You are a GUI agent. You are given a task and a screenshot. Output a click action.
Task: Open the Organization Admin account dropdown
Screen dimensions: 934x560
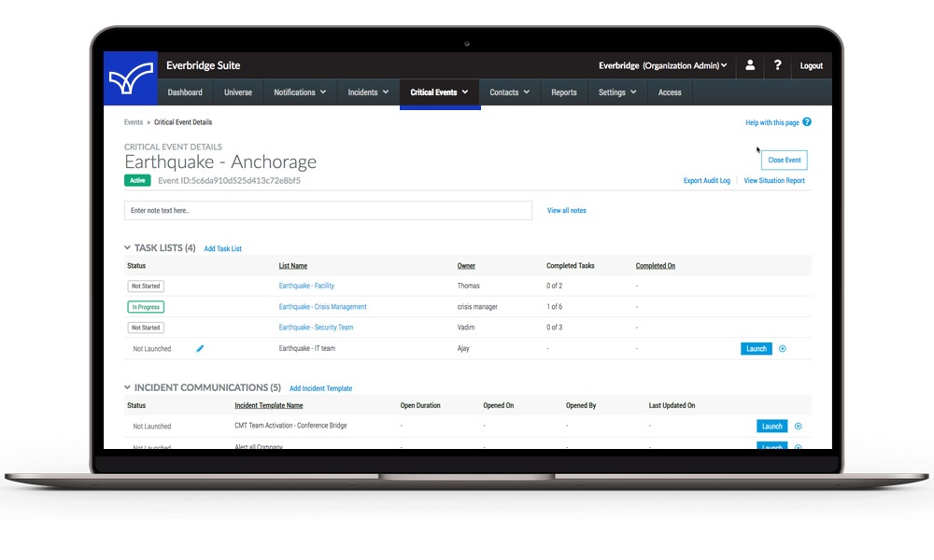(x=663, y=65)
